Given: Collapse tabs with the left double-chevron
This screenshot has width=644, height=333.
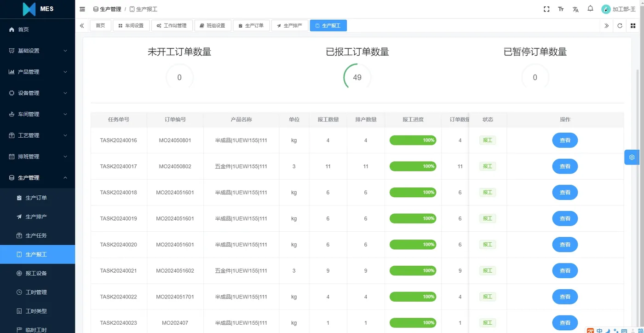Looking at the screenshot, I should [x=82, y=25].
